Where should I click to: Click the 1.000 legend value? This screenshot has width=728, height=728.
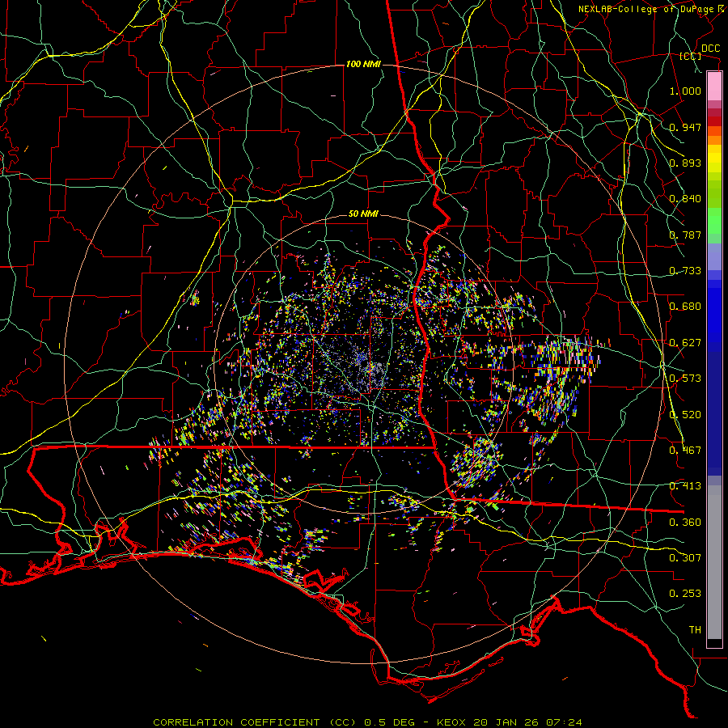pyautogui.click(x=685, y=91)
